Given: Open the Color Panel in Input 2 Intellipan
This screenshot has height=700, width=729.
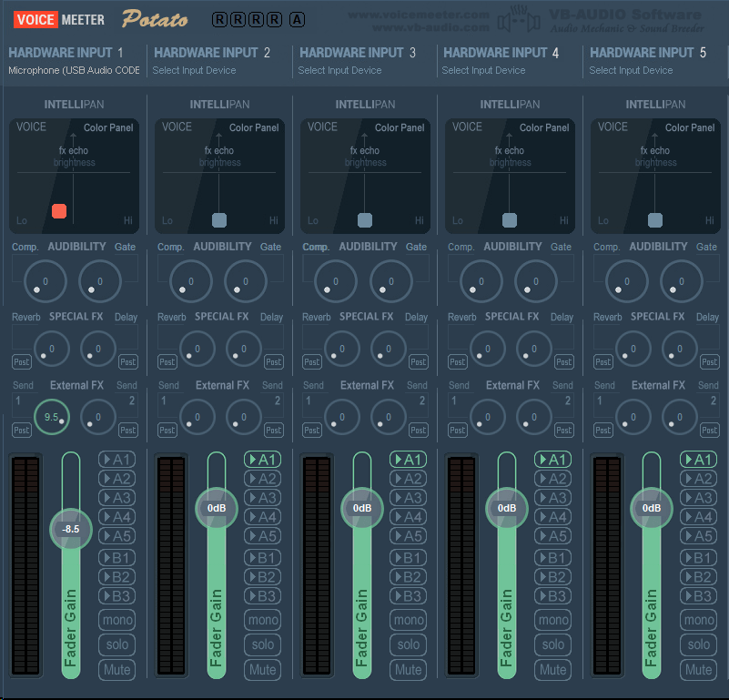Looking at the screenshot, I should [x=254, y=127].
